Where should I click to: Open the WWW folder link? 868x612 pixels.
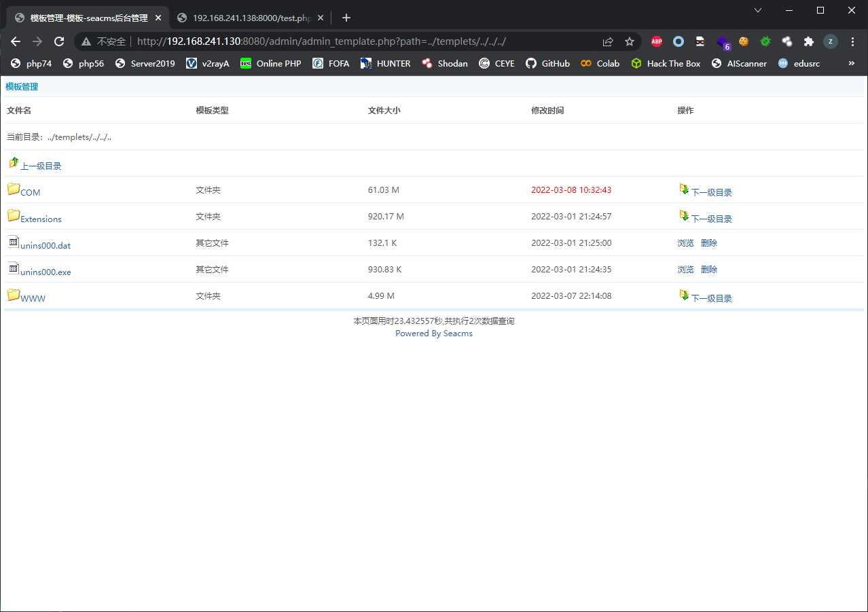tap(33, 298)
